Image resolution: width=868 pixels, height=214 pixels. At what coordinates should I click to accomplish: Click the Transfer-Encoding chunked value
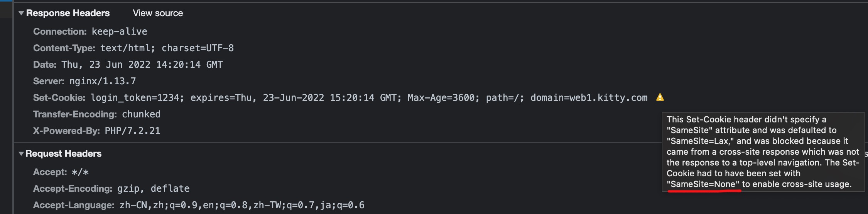(x=141, y=114)
